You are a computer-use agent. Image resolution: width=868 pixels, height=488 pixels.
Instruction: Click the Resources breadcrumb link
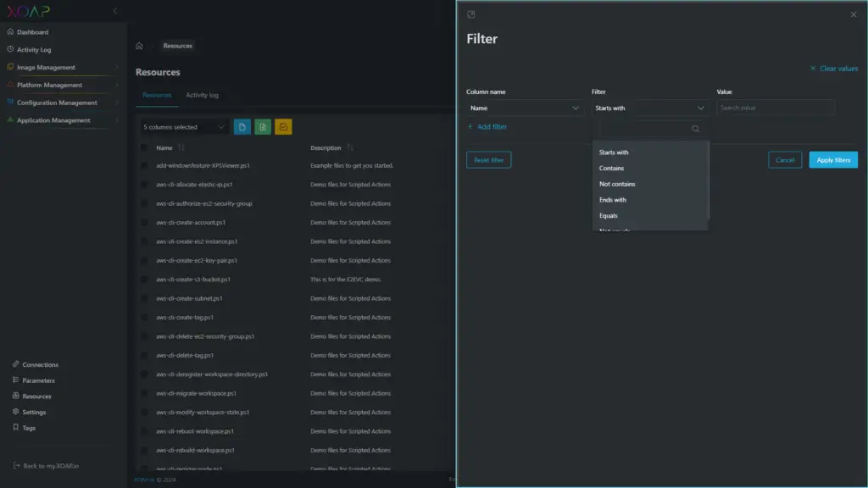(178, 46)
